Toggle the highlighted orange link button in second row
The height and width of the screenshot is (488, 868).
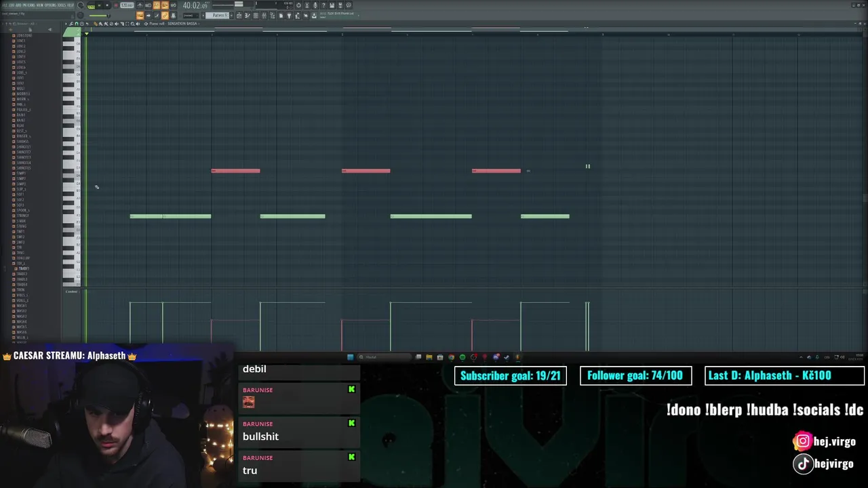tap(165, 16)
